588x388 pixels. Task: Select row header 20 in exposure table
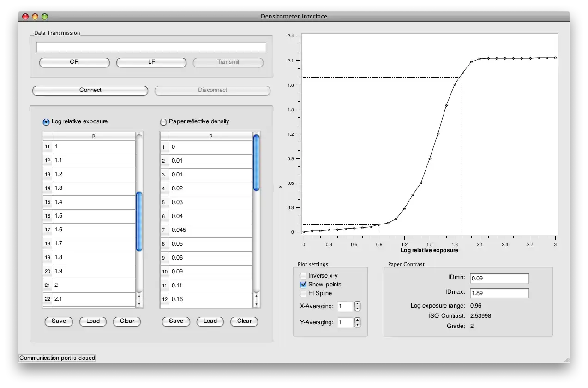47,272
